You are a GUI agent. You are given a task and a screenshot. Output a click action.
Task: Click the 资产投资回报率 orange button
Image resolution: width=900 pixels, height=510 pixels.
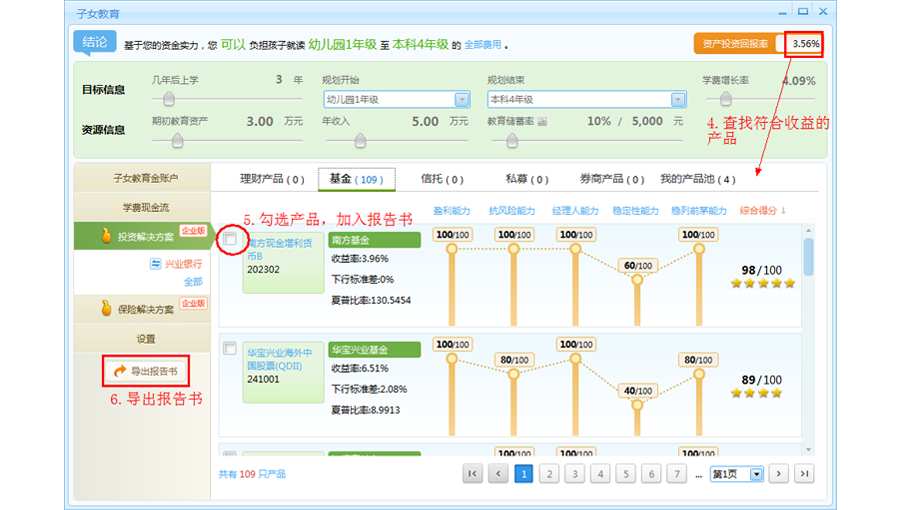pos(735,44)
